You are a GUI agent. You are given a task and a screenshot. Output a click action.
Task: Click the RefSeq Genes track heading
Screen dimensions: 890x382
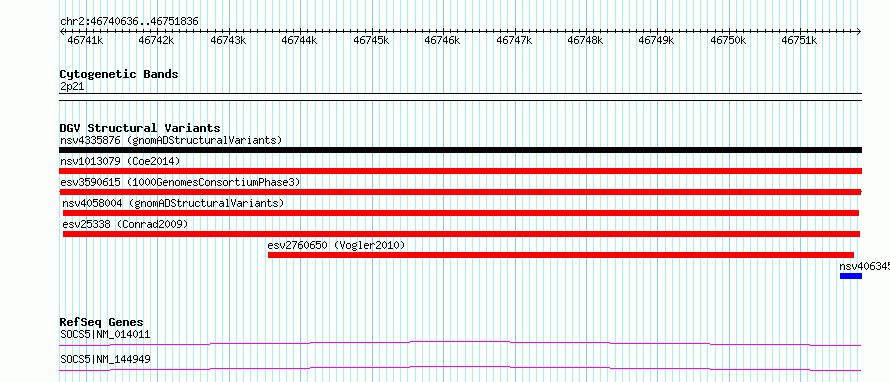coord(102,322)
